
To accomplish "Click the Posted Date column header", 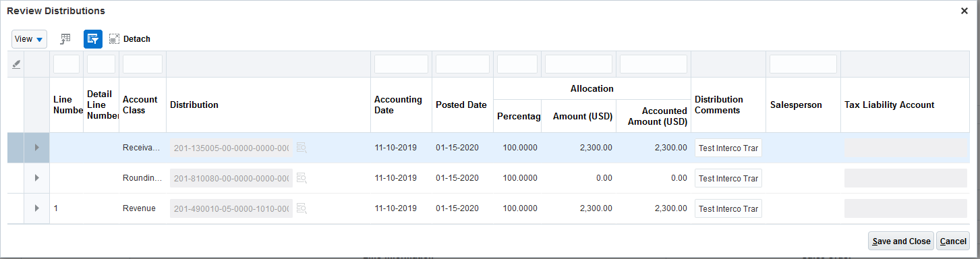I will click(x=461, y=105).
